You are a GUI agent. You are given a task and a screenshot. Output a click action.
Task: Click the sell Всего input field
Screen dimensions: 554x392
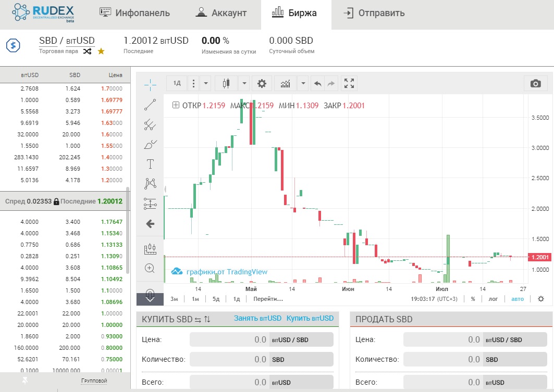(443, 382)
